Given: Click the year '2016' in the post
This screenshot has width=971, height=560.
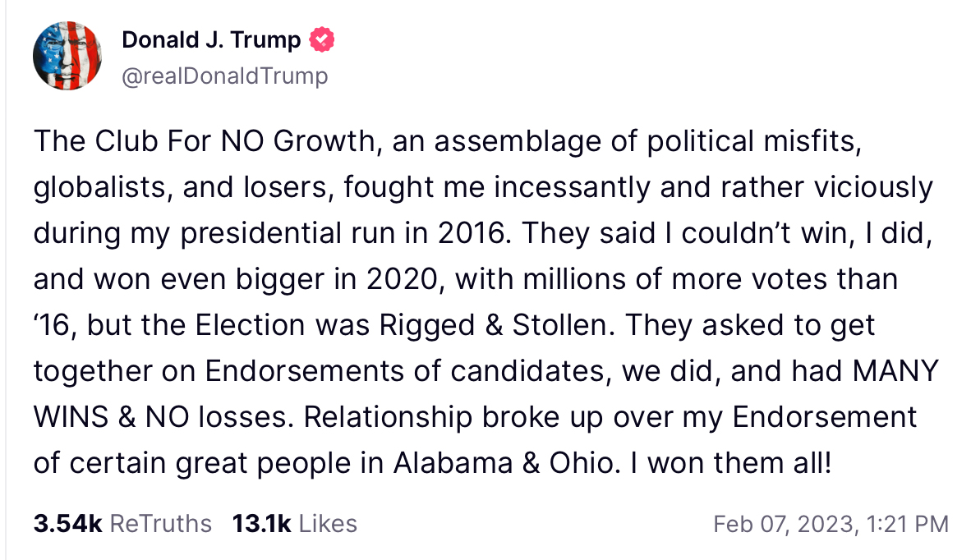Looking at the screenshot, I should pos(472,233).
